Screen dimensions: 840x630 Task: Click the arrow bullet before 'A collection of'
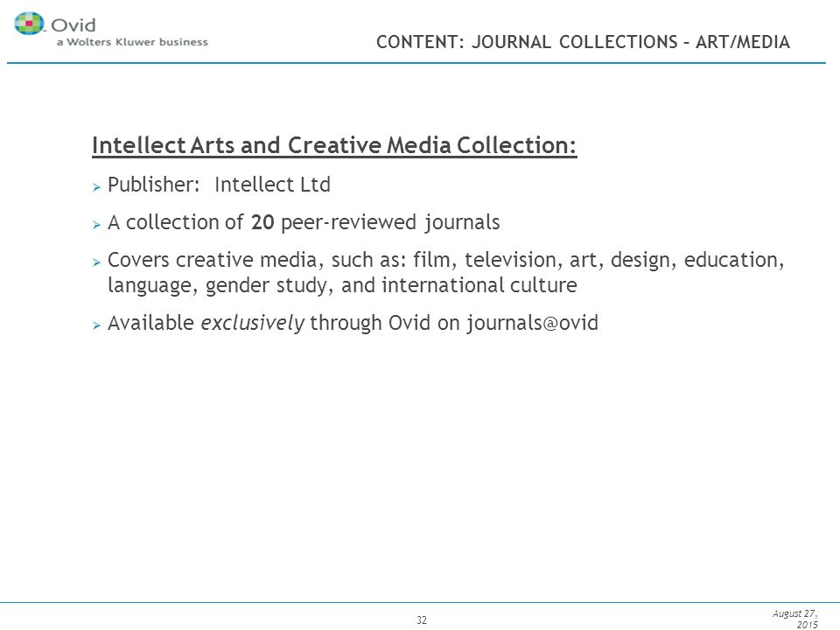(x=96, y=225)
